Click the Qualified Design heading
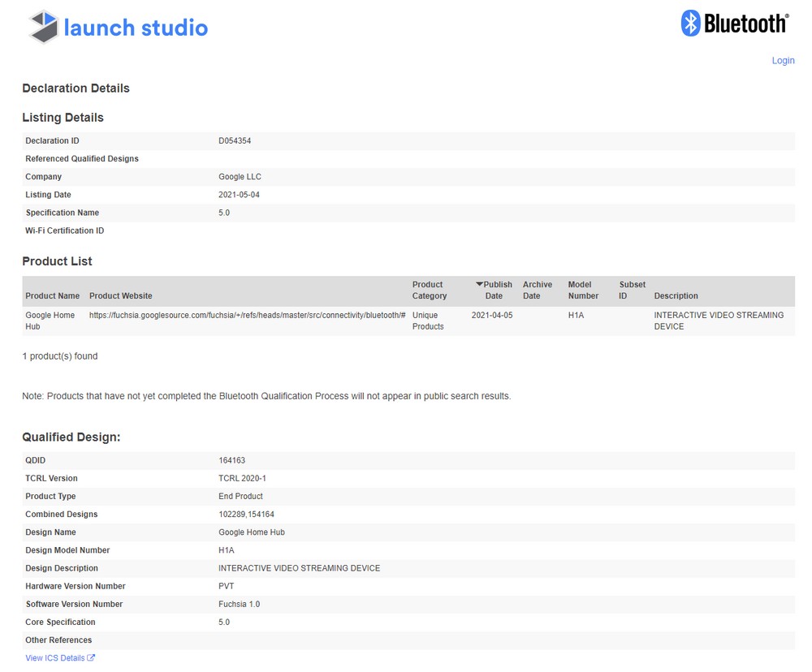Viewport: 812px width, 672px height. [x=71, y=437]
